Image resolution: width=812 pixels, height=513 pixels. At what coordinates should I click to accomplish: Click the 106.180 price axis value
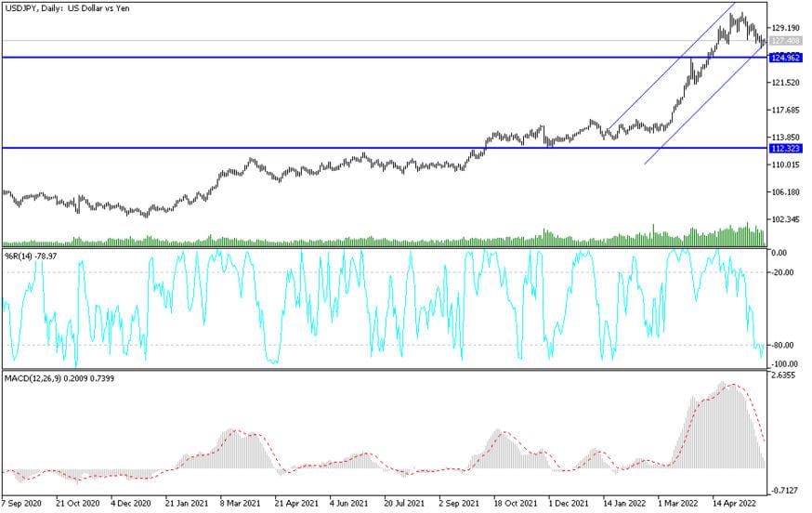[x=785, y=192]
